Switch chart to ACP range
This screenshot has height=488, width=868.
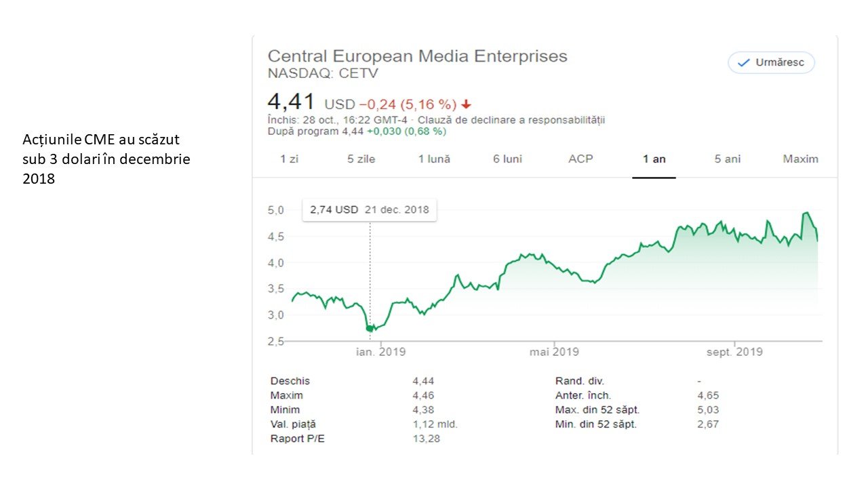coord(580,159)
